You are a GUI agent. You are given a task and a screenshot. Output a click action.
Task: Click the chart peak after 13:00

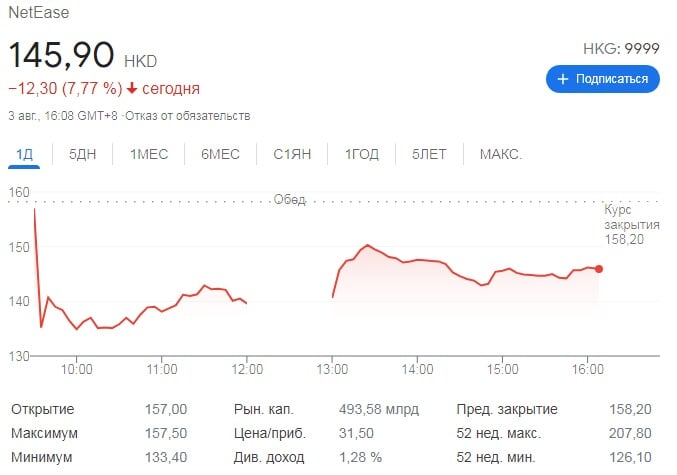point(368,245)
